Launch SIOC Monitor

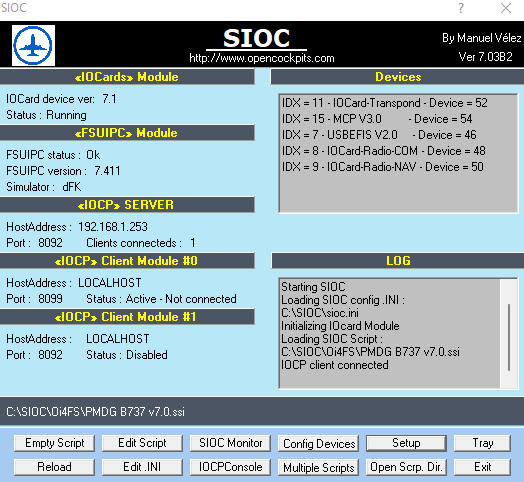(230, 443)
